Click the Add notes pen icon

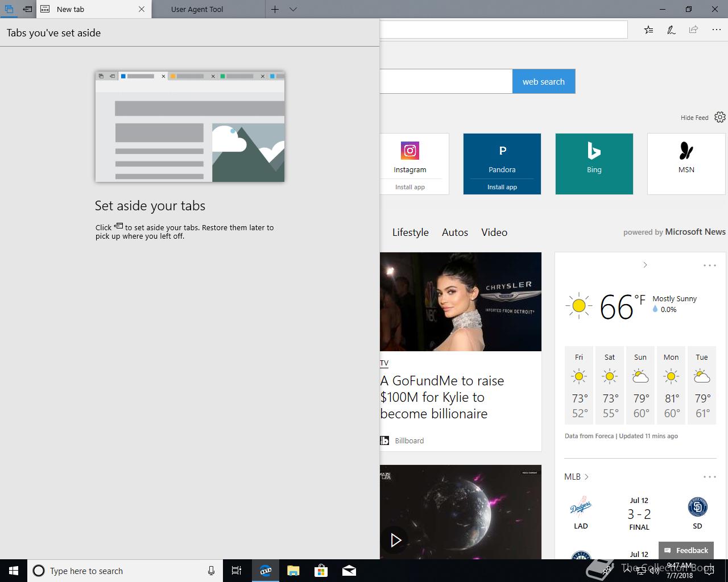pos(671,30)
